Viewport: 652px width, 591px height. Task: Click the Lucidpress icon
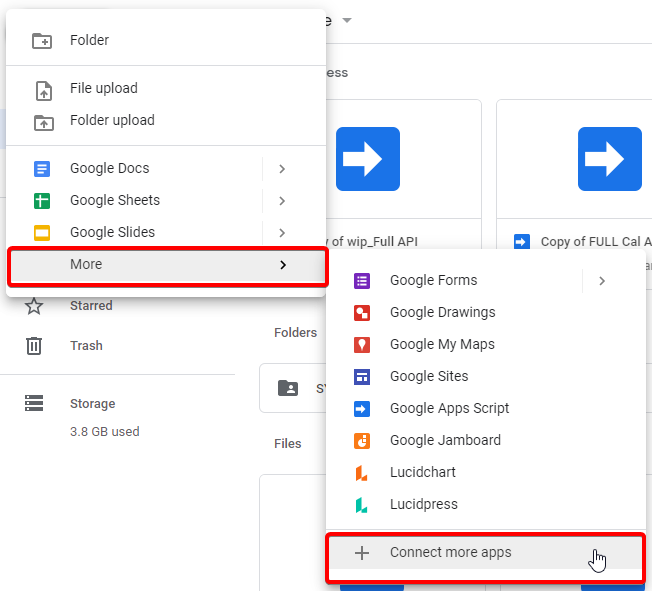click(x=361, y=505)
